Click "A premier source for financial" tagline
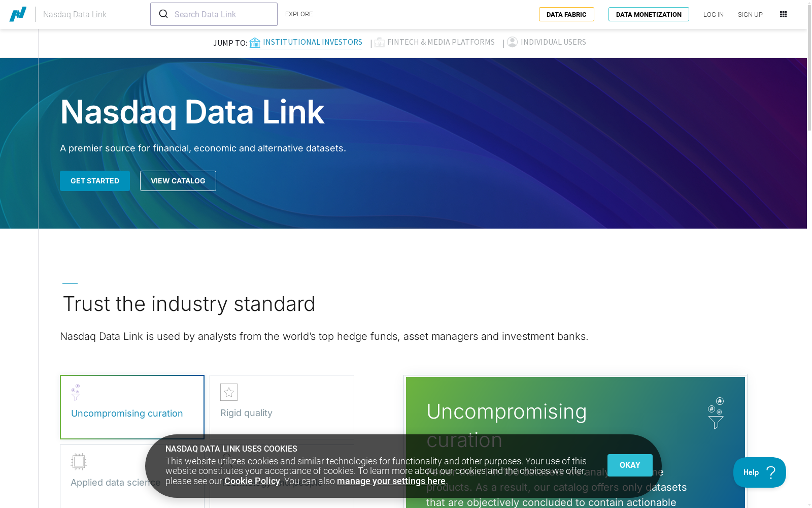812x508 pixels. [203, 148]
